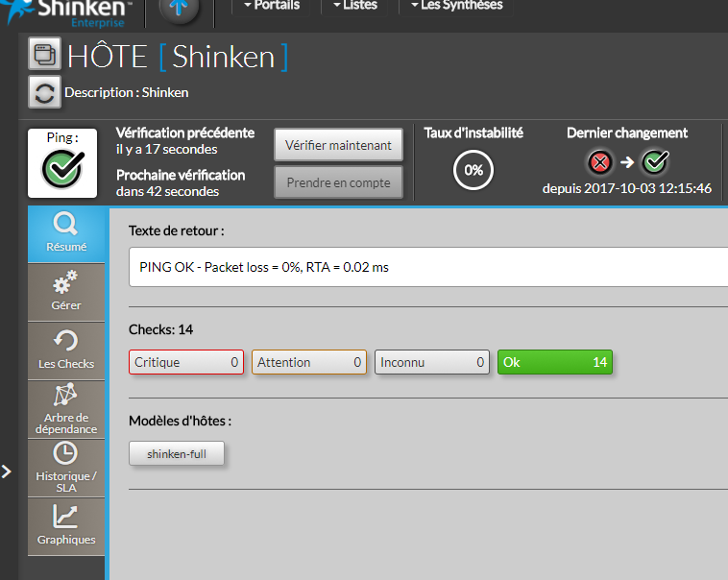This screenshot has width=728, height=580.
Task: Open the Historique / SLA tab
Action: pyautogui.click(x=66, y=468)
